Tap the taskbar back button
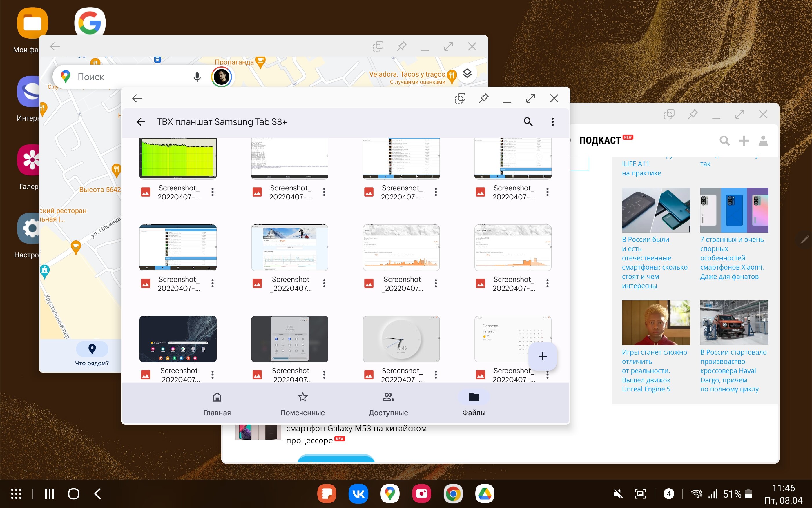Screen dimensions: 812x508 pyautogui.click(x=97, y=494)
